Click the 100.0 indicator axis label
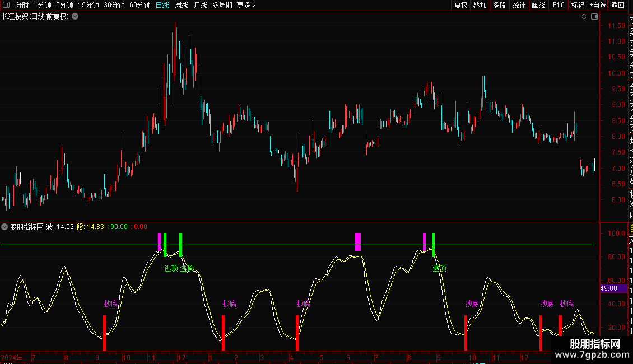This screenshot has width=633, height=364. tap(616, 234)
